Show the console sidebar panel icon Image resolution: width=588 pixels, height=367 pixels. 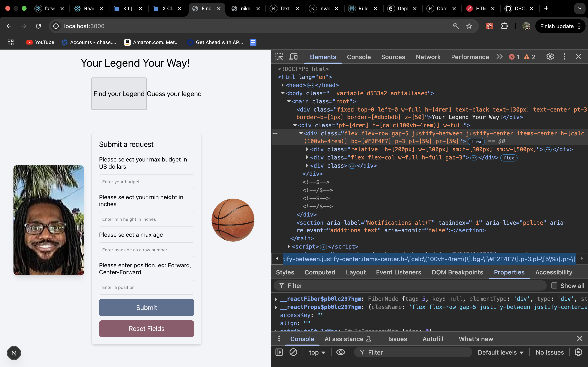coord(279,352)
